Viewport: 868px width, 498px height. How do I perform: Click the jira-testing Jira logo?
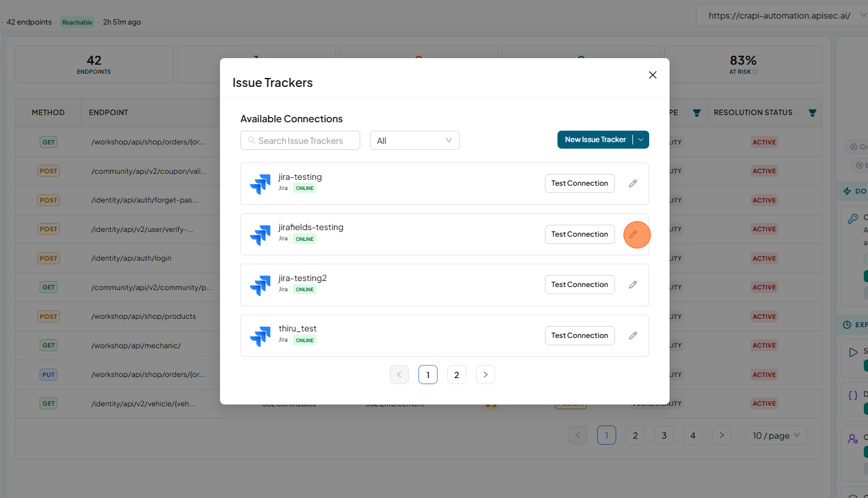point(260,184)
